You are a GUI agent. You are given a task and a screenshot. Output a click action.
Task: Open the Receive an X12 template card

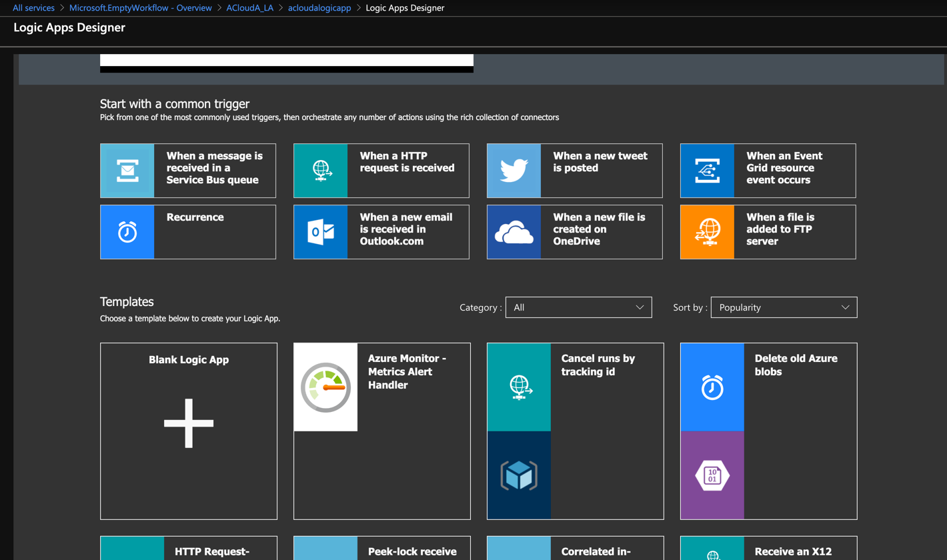[x=769, y=548]
